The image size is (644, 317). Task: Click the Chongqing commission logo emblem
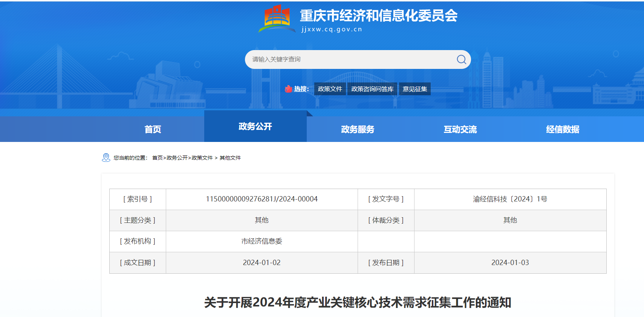point(277,18)
